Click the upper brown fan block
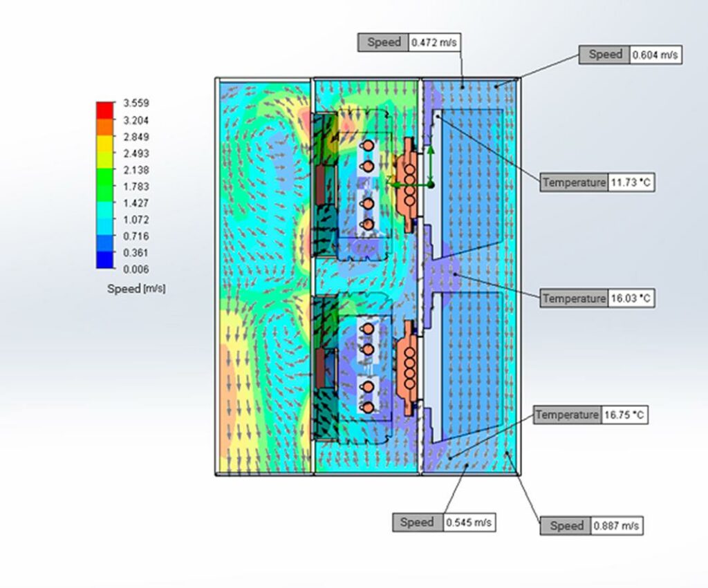 [323, 185]
